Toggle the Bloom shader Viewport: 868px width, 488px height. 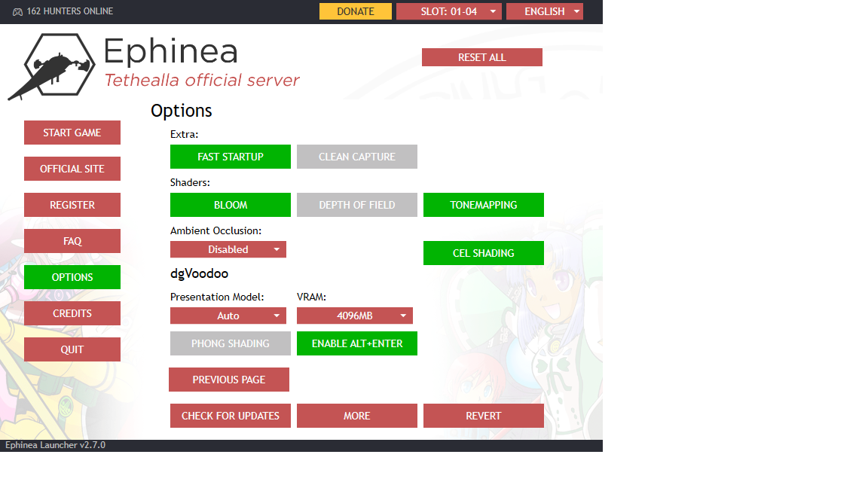231,205
